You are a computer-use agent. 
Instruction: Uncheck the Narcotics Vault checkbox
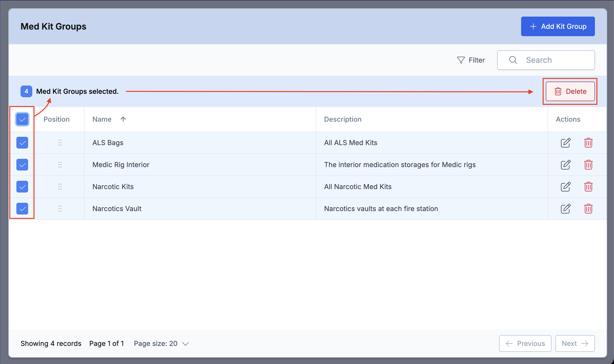click(x=22, y=208)
